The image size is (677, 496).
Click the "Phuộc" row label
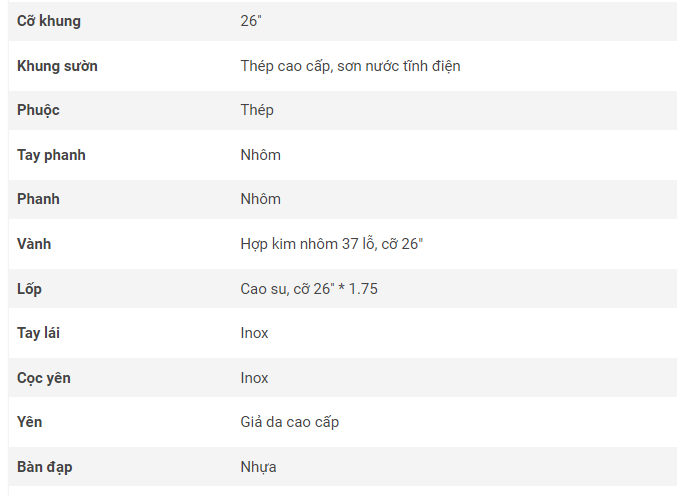[39, 110]
